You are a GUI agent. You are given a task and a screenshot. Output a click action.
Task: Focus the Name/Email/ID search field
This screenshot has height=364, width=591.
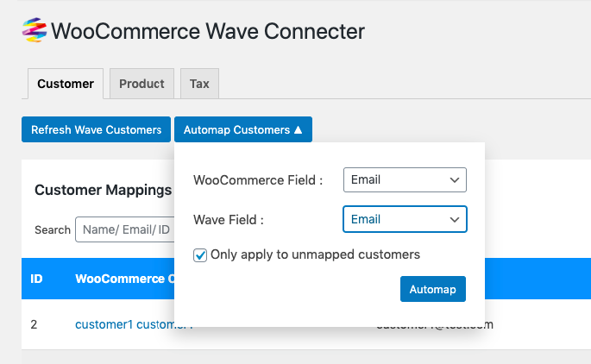tap(125, 229)
